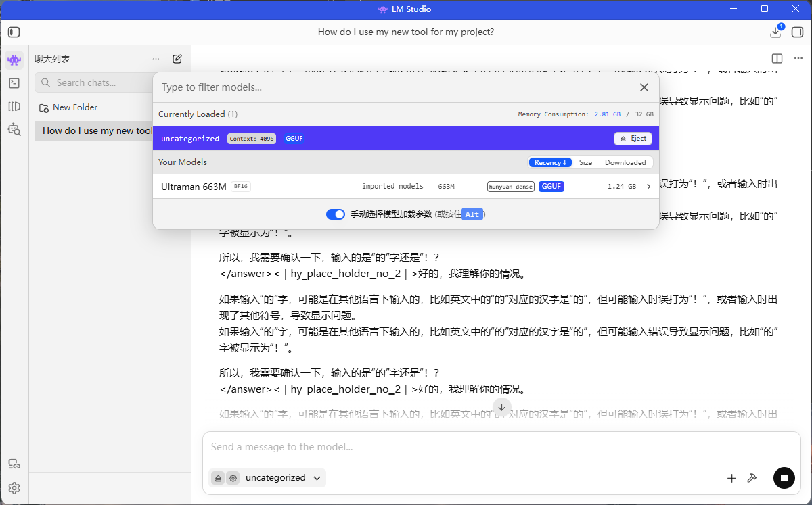Viewport: 812px width, 505px height.
Task: Eject the loaded uncategorized model
Action: 633,138
